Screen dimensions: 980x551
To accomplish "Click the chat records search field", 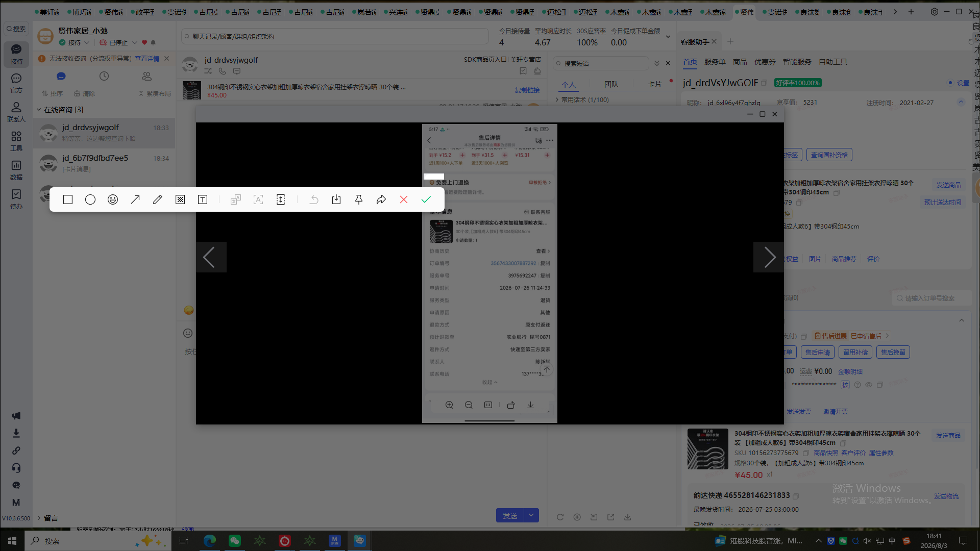I will (x=335, y=36).
